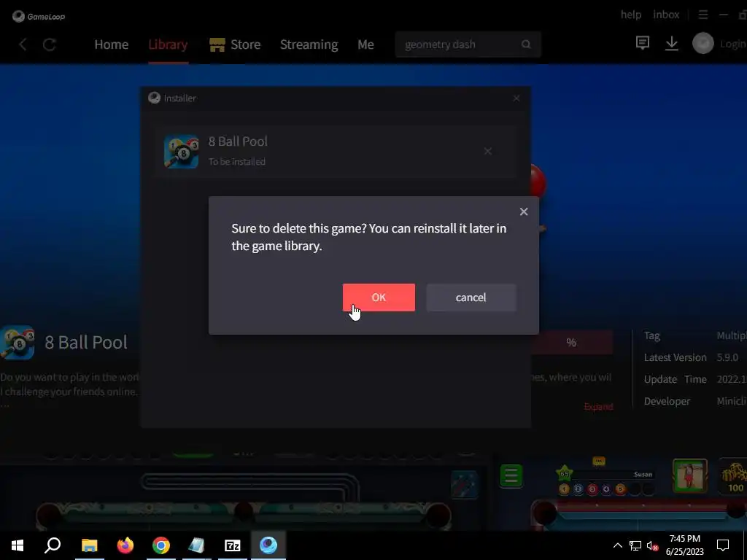This screenshot has width=747, height=560.
Task: Click the search magnifier icon
Action: [x=526, y=44]
